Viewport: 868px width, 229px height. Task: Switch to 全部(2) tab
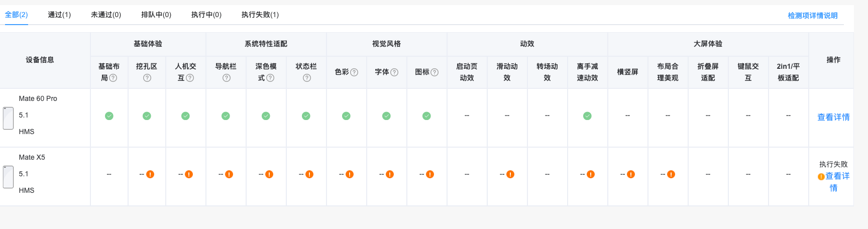coord(16,15)
